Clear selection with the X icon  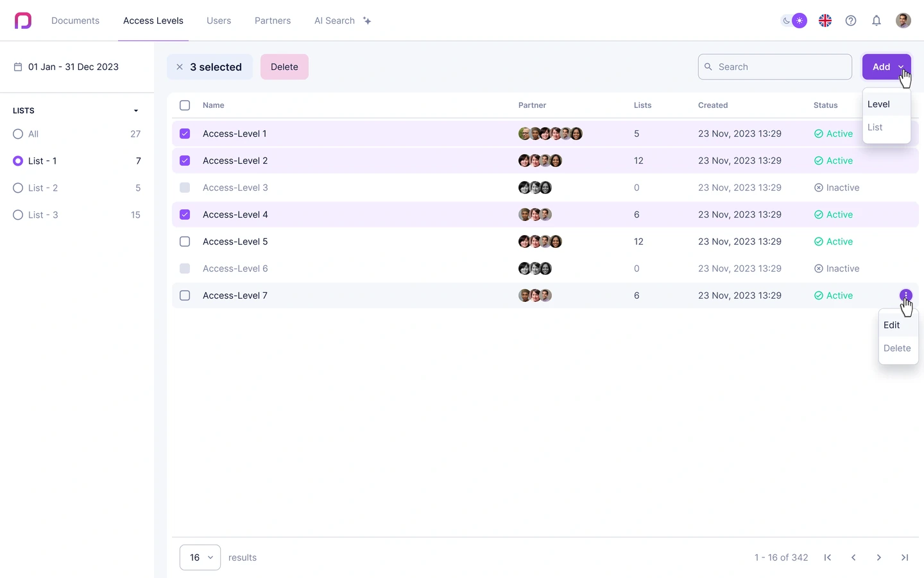tap(180, 67)
